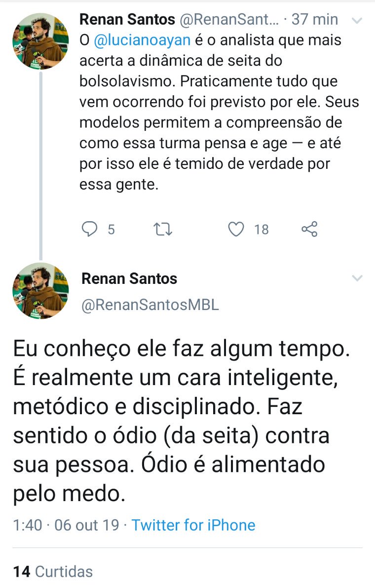This screenshot has width=375, height=588.
Task: Open the @RenanSantosMBL handle
Action: 150,305
